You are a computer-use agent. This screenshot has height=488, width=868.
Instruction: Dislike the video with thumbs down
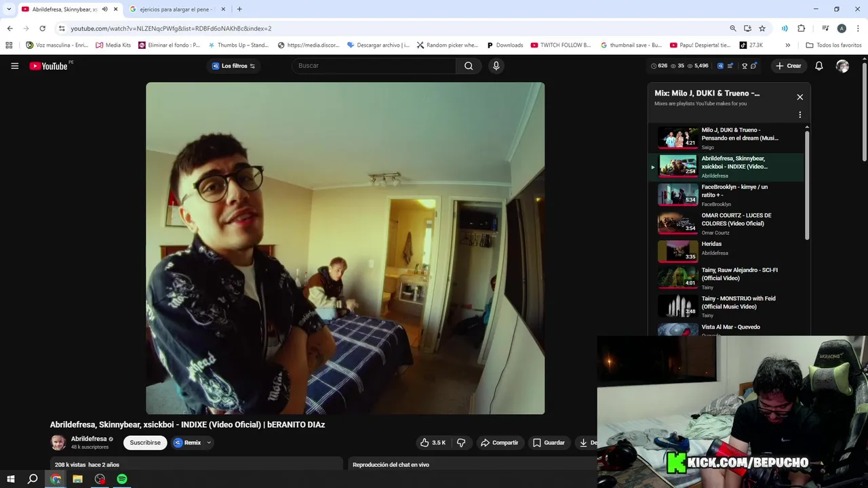[x=461, y=443]
